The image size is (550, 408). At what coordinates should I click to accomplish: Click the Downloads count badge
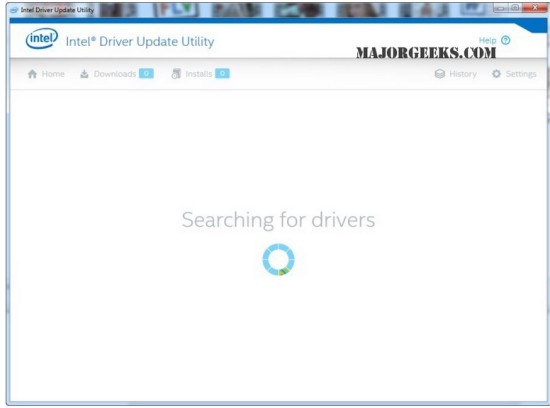point(146,73)
